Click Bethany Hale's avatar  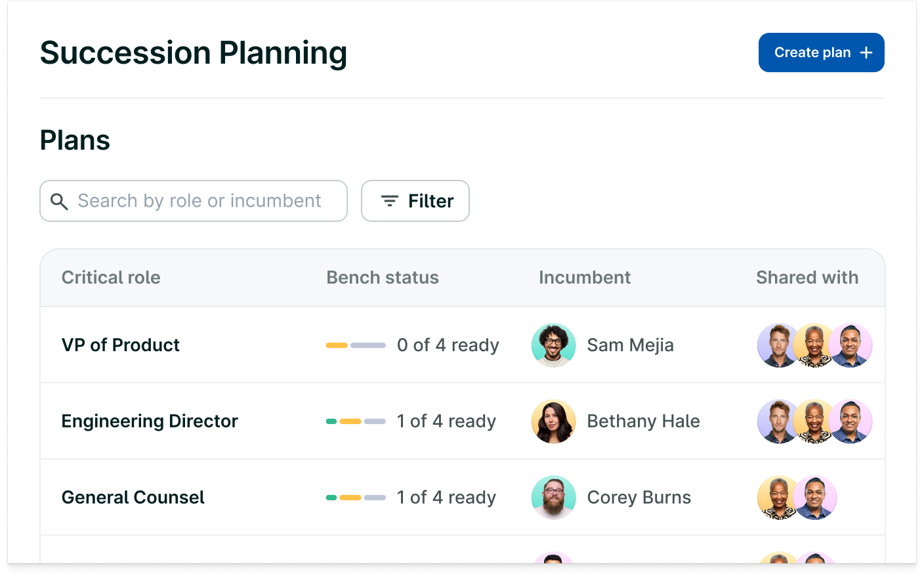tap(553, 421)
